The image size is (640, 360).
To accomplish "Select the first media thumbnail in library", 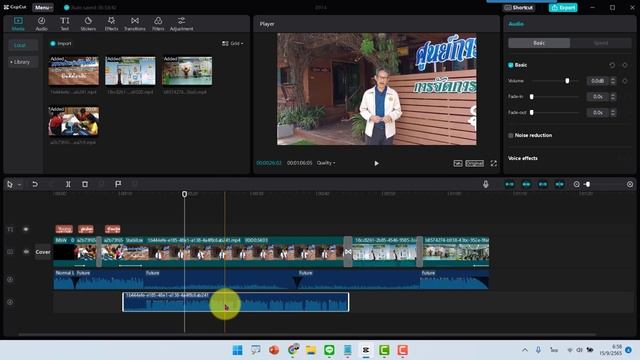I will [x=73, y=71].
